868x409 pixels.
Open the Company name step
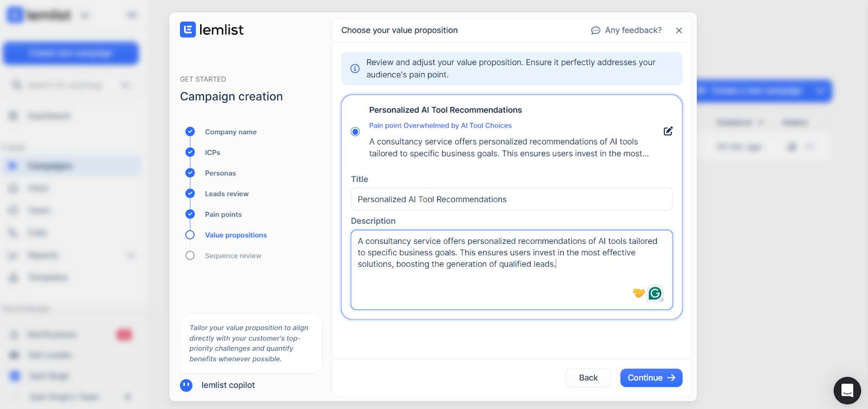click(x=231, y=132)
